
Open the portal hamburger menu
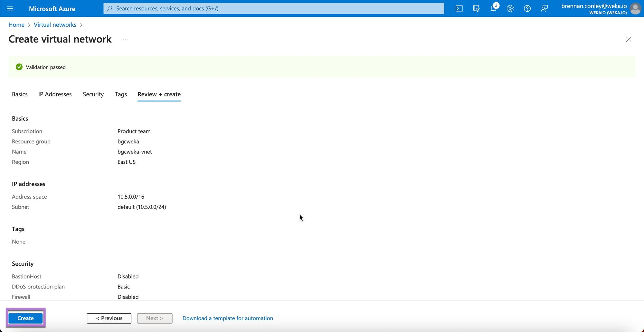(x=10, y=8)
